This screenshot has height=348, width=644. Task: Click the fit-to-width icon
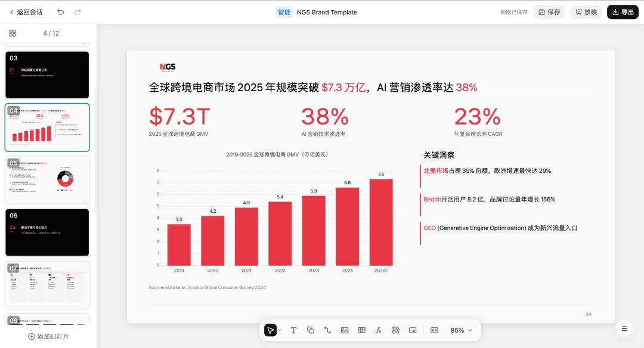coord(434,330)
